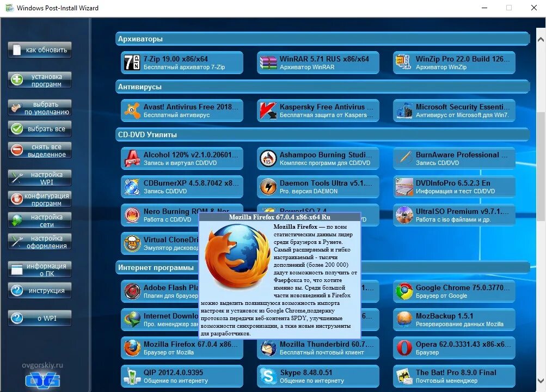Click The Bat! Pro icon

tap(404, 376)
